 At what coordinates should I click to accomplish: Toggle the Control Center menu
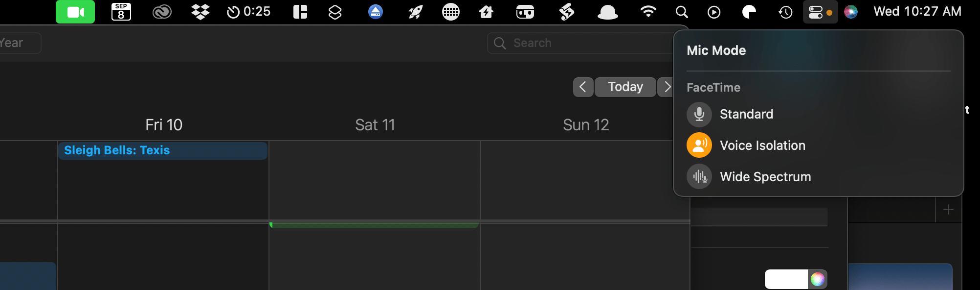820,12
